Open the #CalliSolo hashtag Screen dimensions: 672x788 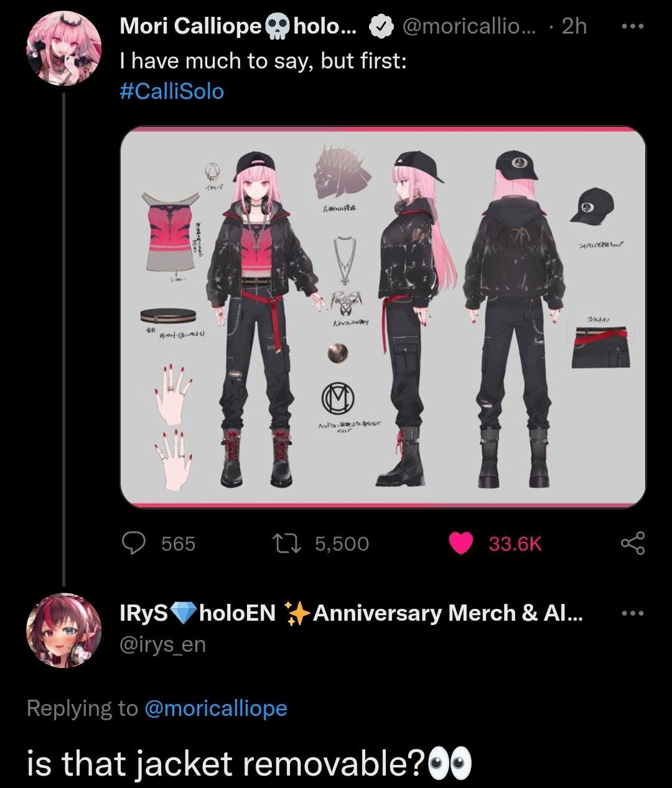click(x=171, y=91)
